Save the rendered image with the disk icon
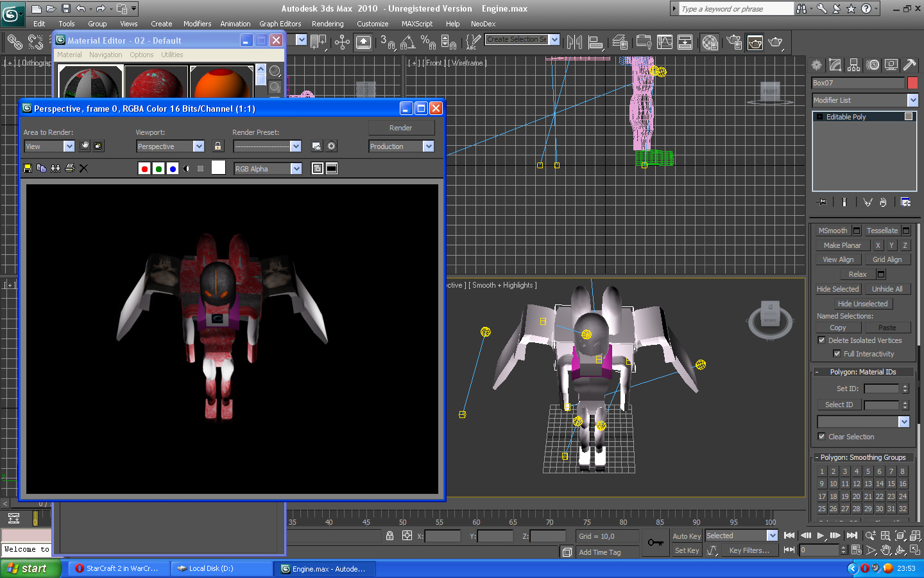The height and width of the screenshot is (578, 924). 28,168
